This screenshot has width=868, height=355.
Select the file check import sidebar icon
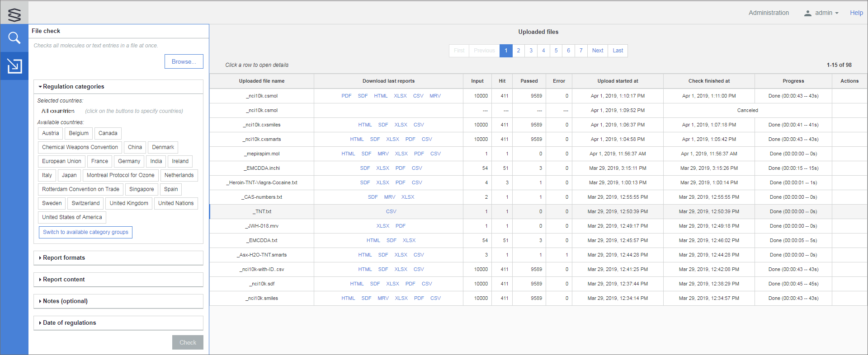pyautogui.click(x=14, y=66)
